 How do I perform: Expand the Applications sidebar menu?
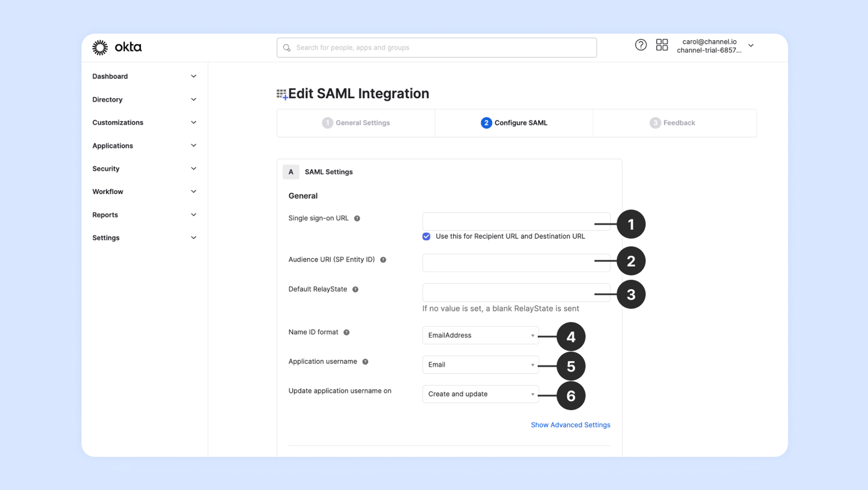pyautogui.click(x=144, y=146)
